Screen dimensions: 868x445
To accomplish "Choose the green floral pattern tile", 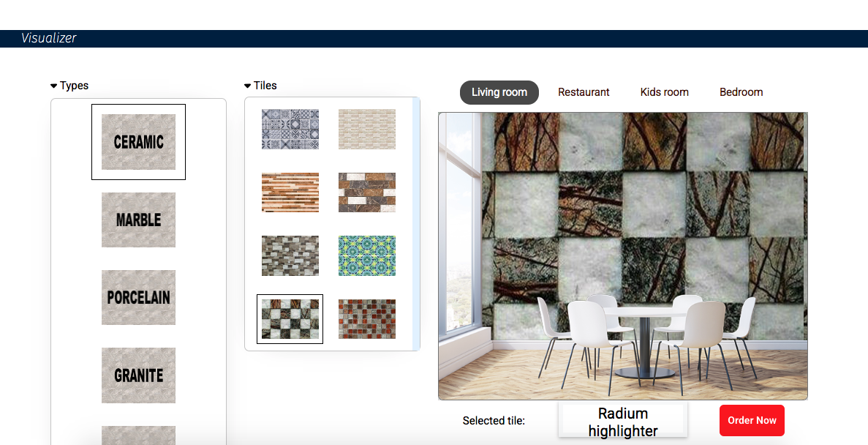I will point(367,255).
